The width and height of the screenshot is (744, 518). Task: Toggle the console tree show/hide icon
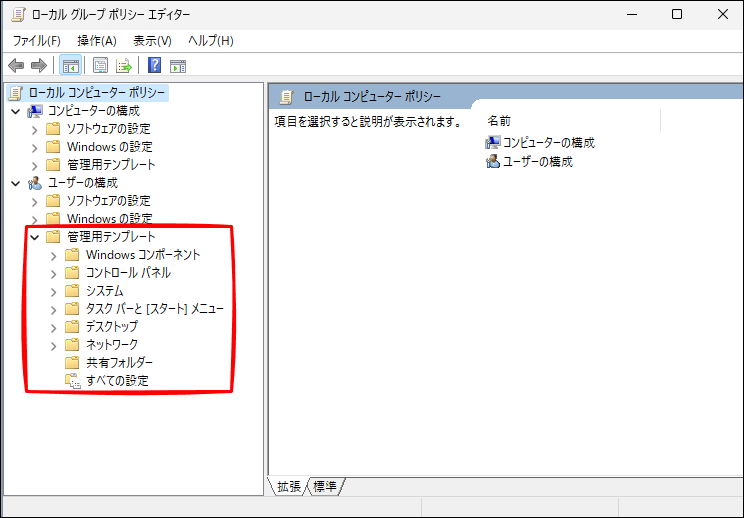(x=70, y=66)
